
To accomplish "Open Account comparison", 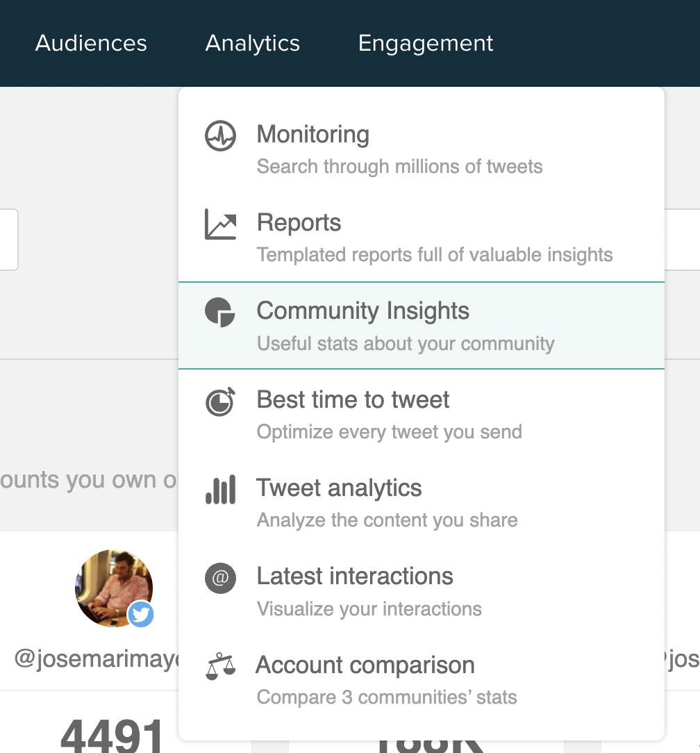I will click(x=365, y=665).
